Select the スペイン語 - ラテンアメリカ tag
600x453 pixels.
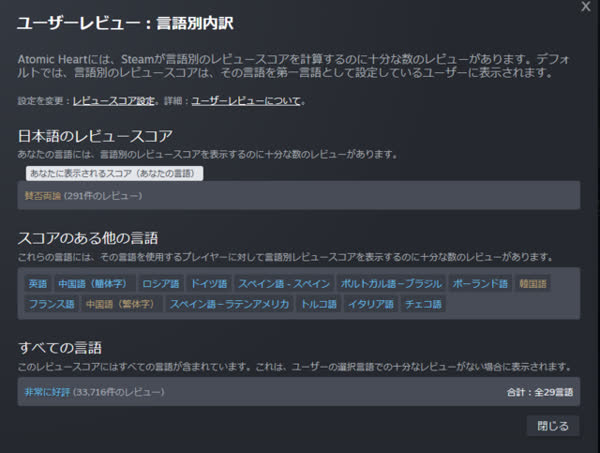click(229, 305)
